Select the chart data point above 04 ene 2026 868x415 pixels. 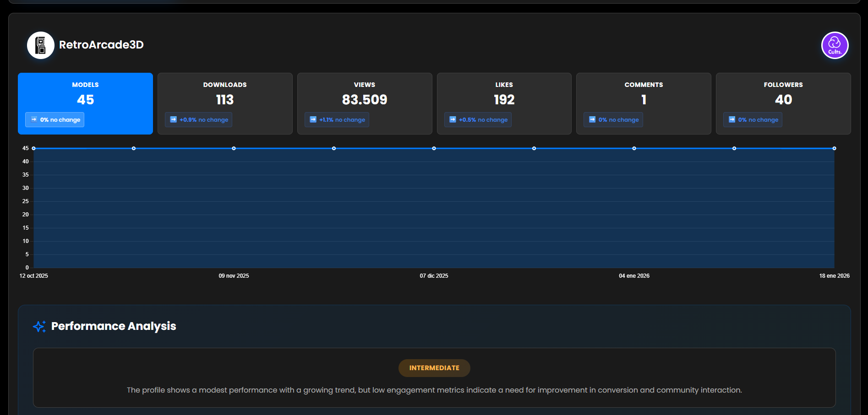[634, 148]
